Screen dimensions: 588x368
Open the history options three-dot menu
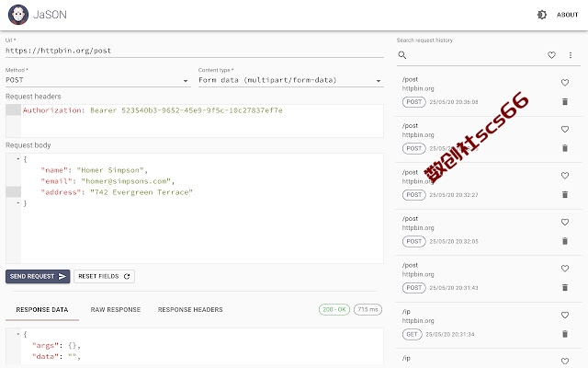click(x=571, y=55)
